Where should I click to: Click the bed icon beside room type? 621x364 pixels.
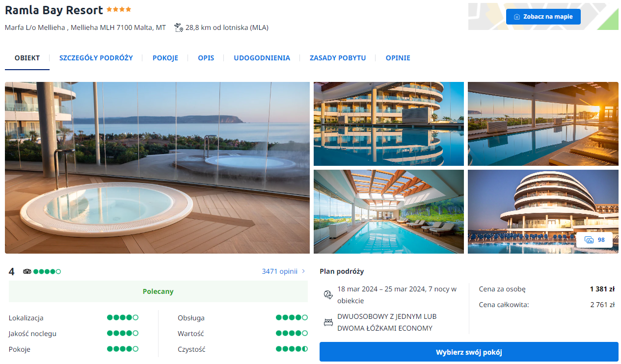pos(328,322)
